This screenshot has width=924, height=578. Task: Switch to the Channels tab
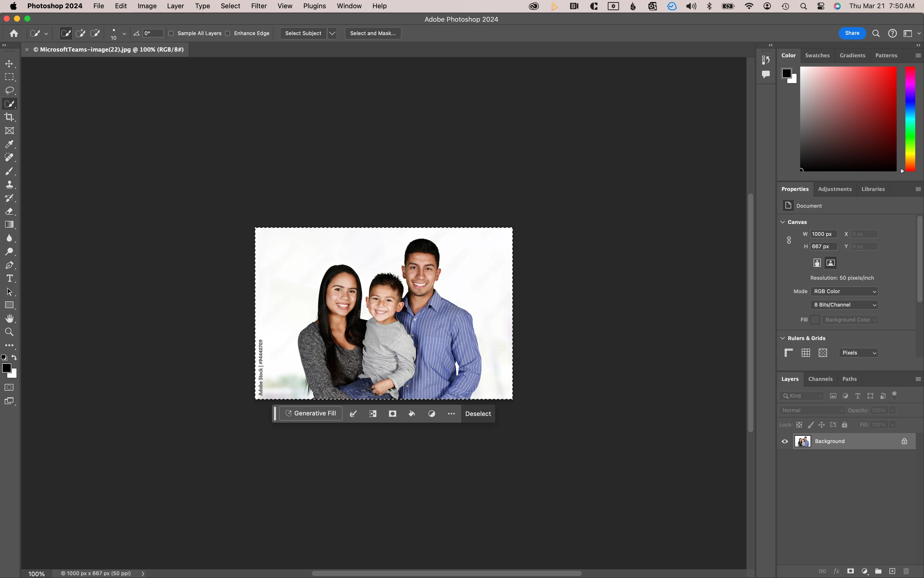click(820, 379)
